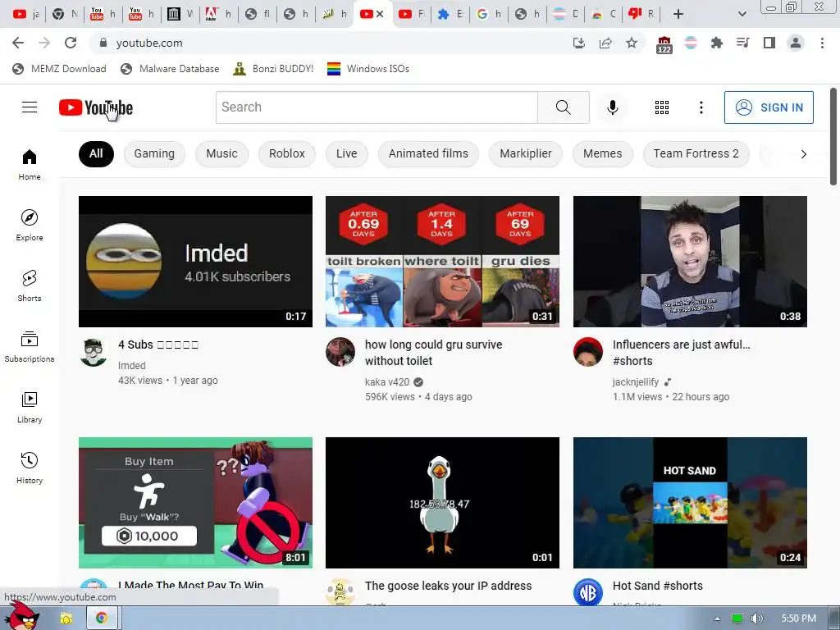Play the HOT SAND Lego thumbnail
840x630 pixels.
[x=690, y=503]
